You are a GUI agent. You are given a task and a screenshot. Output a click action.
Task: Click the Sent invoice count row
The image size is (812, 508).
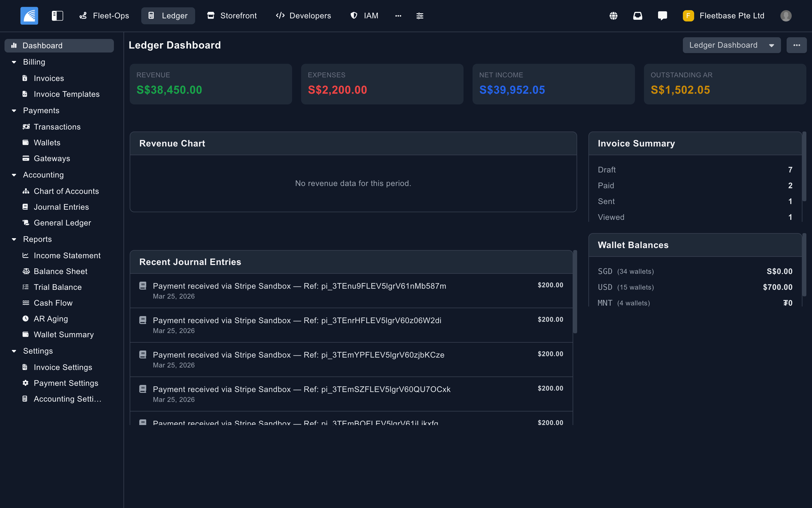pos(695,201)
